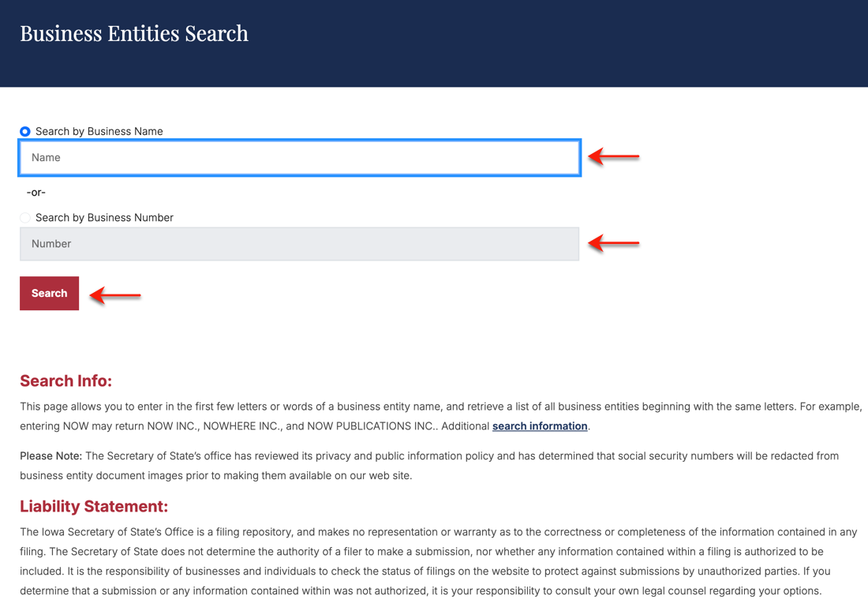The image size is (868, 611).
Task: Click the Search by Business Number label text
Action: 104,218
